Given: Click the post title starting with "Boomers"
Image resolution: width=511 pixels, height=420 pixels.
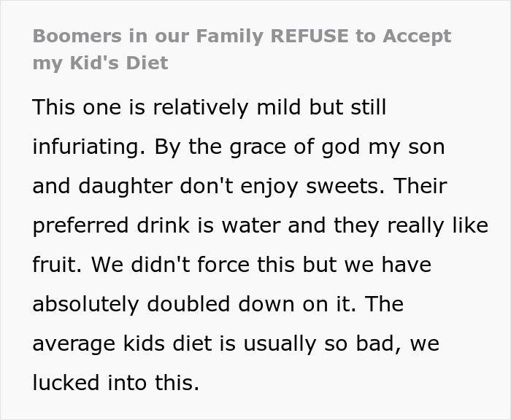Looking at the screenshot, I should 241,36.
